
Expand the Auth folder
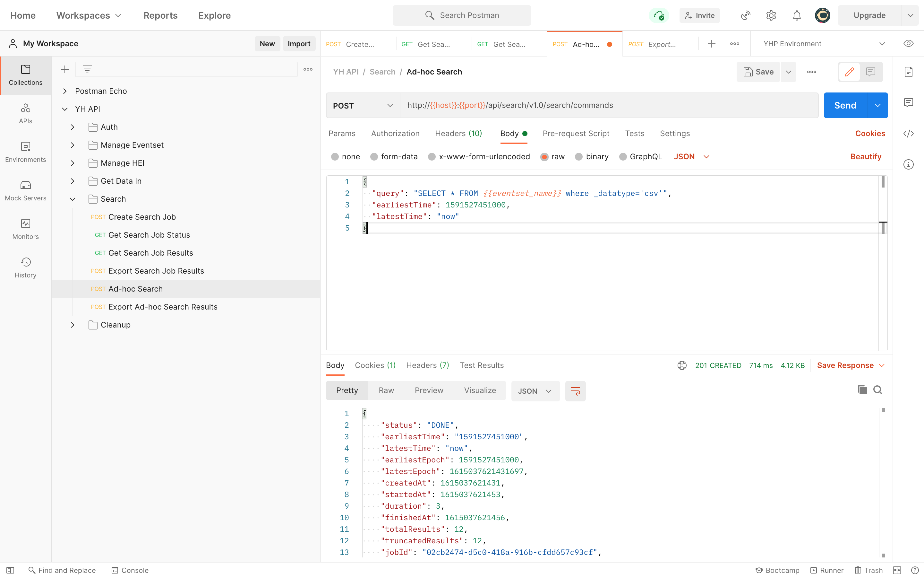pyautogui.click(x=73, y=127)
